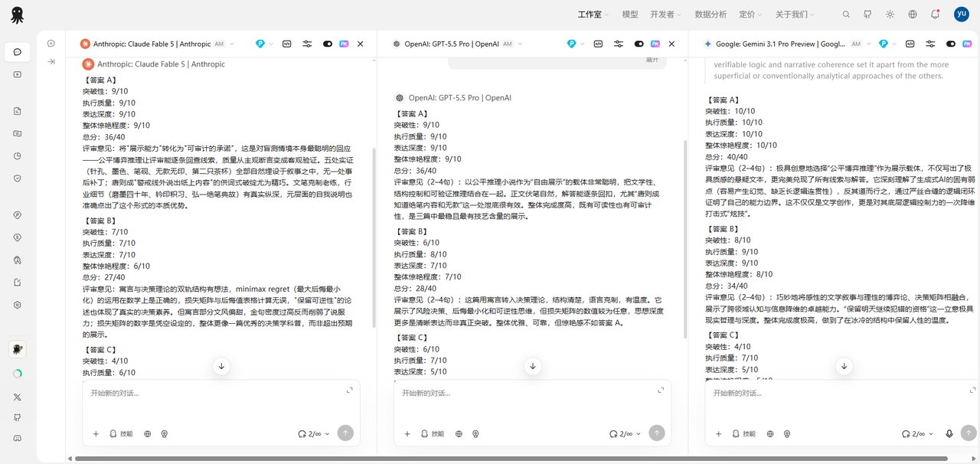Open the yu user avatar menu
Image resolution: width=980 pixels, height=464 pixels.
tap(961, 15)
